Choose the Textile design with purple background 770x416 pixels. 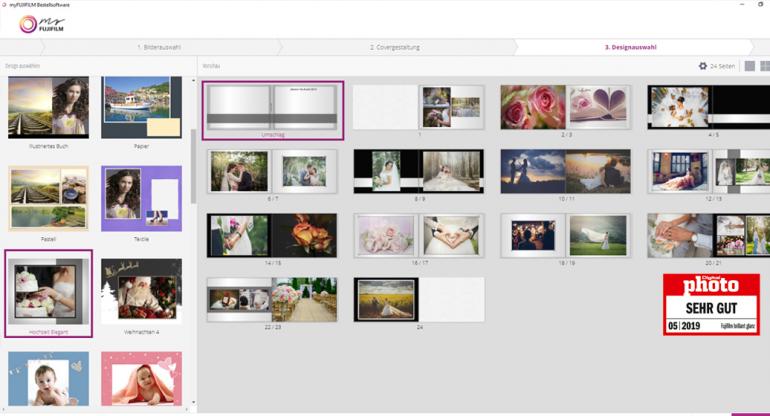141,198
